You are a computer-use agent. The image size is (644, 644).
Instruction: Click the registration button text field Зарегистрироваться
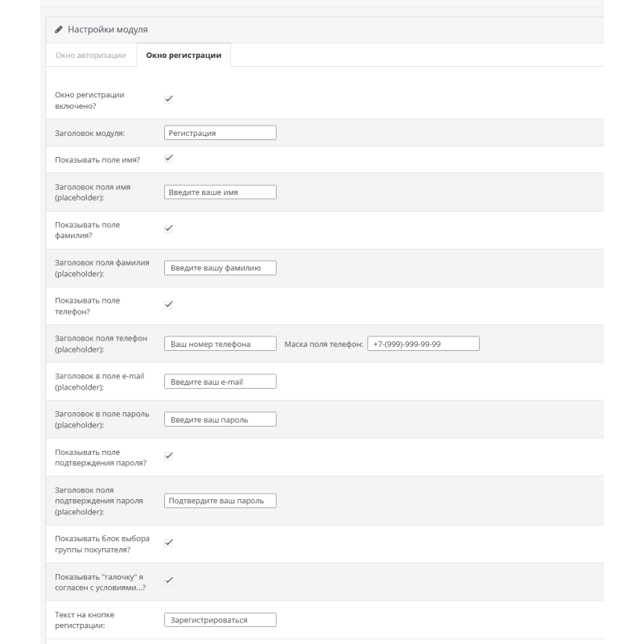[x=221, y=620]
